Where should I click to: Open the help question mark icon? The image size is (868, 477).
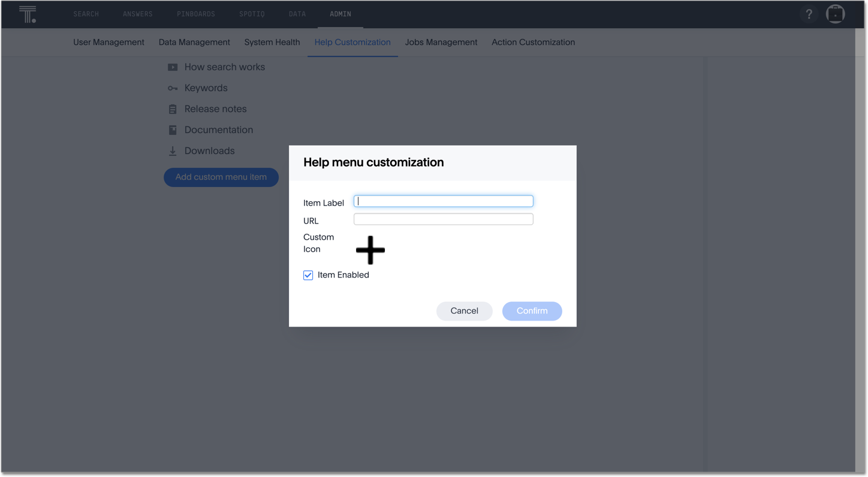click(809, 14)
